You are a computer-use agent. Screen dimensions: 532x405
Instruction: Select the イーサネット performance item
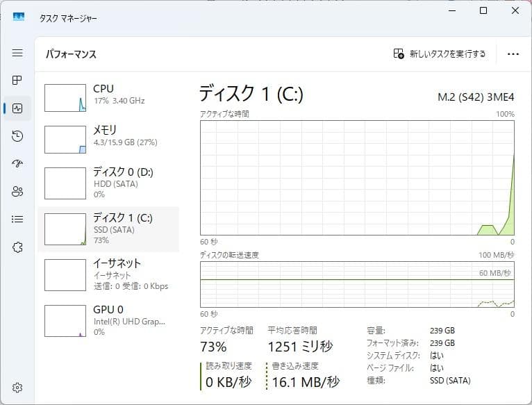tap(108, 275)
